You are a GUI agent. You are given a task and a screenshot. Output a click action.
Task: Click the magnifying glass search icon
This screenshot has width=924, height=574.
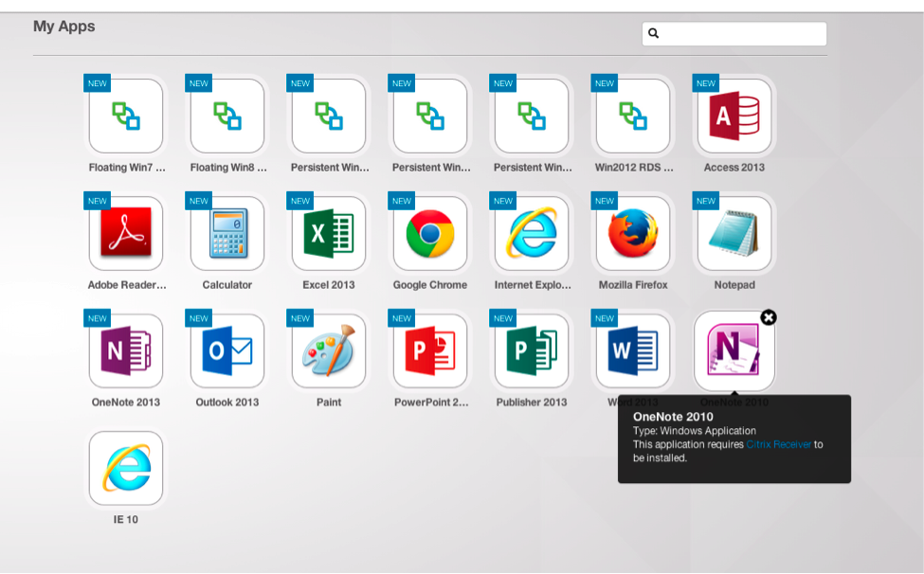(654, 33)
